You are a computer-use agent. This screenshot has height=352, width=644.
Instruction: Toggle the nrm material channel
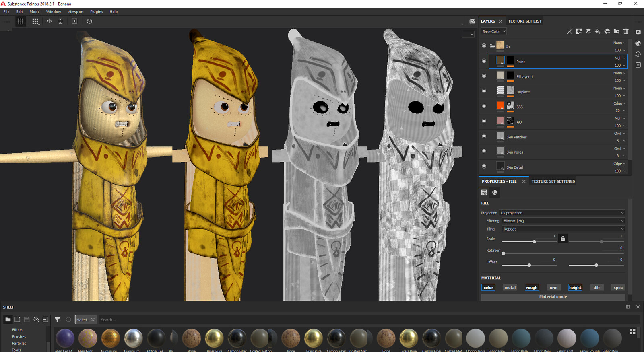click(x=553, y=288)
